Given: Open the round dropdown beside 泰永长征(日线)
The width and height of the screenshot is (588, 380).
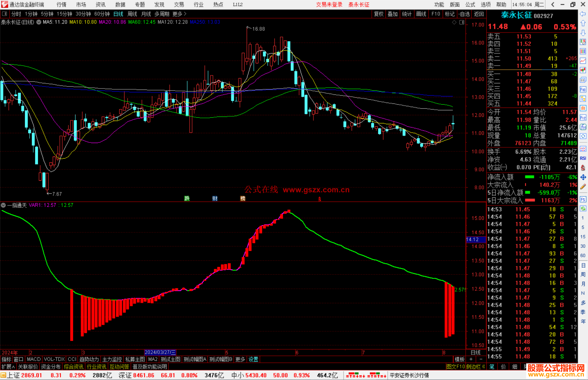Looking at the screenshot, I should pyautogui.click(x=39, y=22).
